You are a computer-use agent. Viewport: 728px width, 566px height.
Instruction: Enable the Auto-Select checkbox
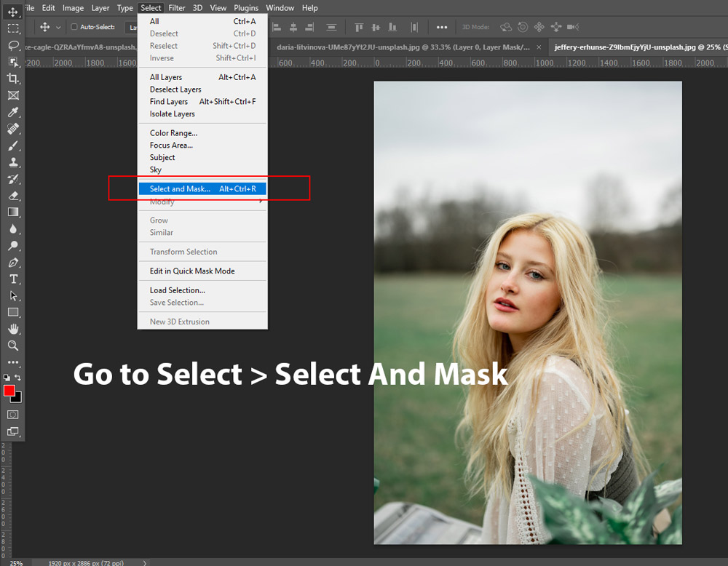(x=75, y=27)
